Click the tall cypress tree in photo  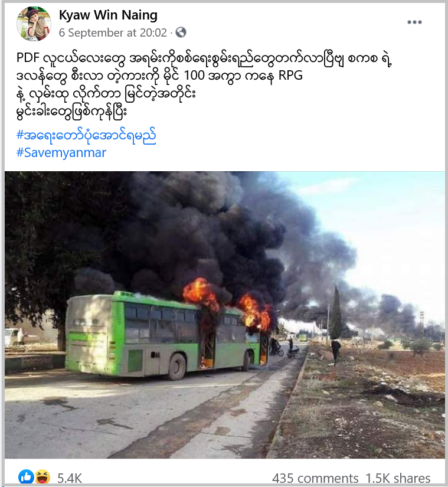point(336,312)
